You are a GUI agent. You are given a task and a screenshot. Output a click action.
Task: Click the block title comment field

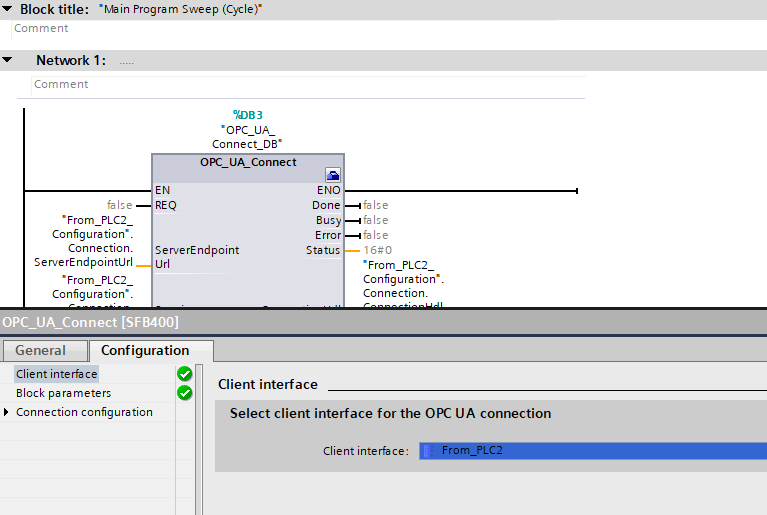point(300,29)
